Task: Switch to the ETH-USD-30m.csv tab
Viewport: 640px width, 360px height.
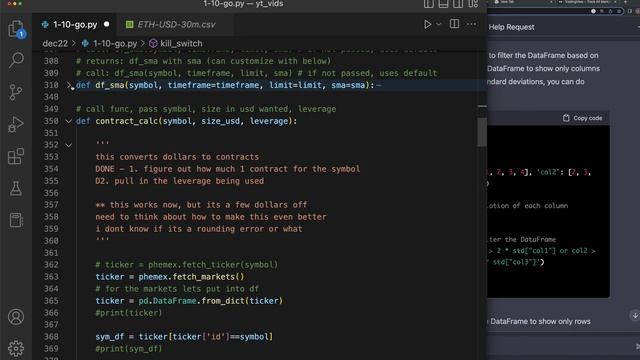Action: [x=176, y=24]
